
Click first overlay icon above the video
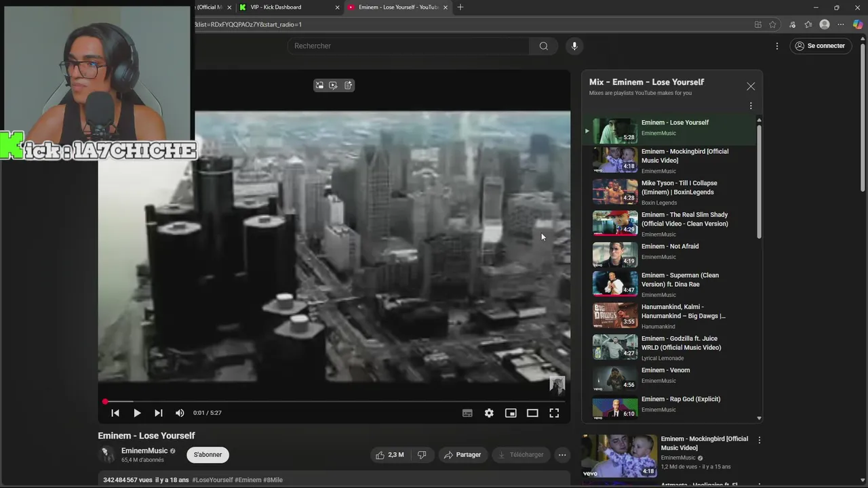(319, 85)
